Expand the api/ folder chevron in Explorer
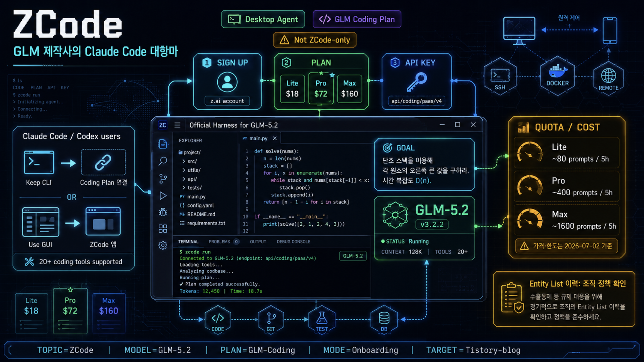This screenshot has height=362, width=644. tap(184, 179)
